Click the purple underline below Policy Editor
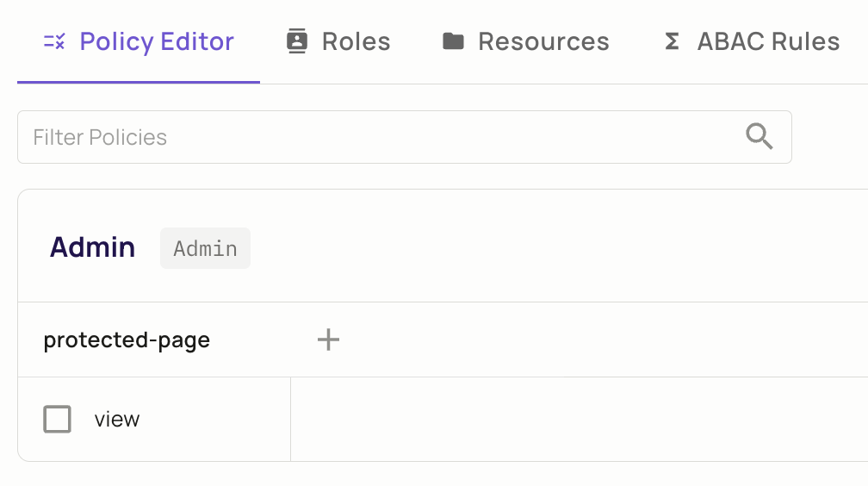 (139, 82)
